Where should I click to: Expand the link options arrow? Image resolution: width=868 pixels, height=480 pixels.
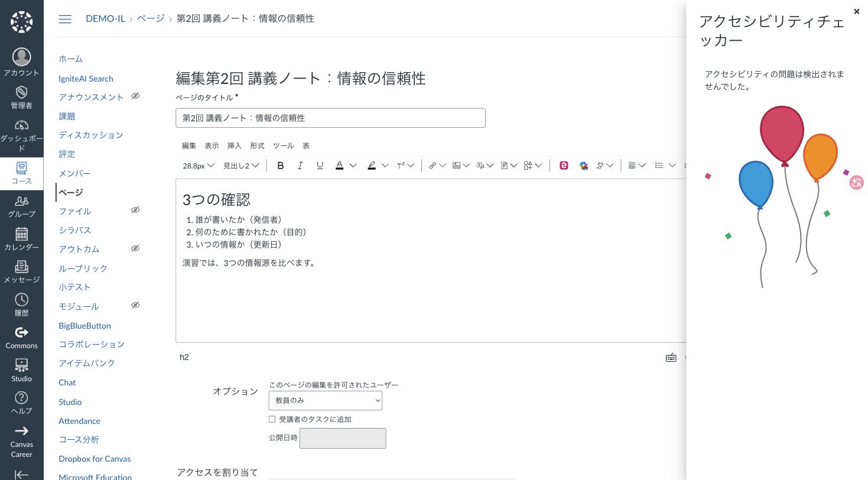pyautogui.click(x=443, y=166)
